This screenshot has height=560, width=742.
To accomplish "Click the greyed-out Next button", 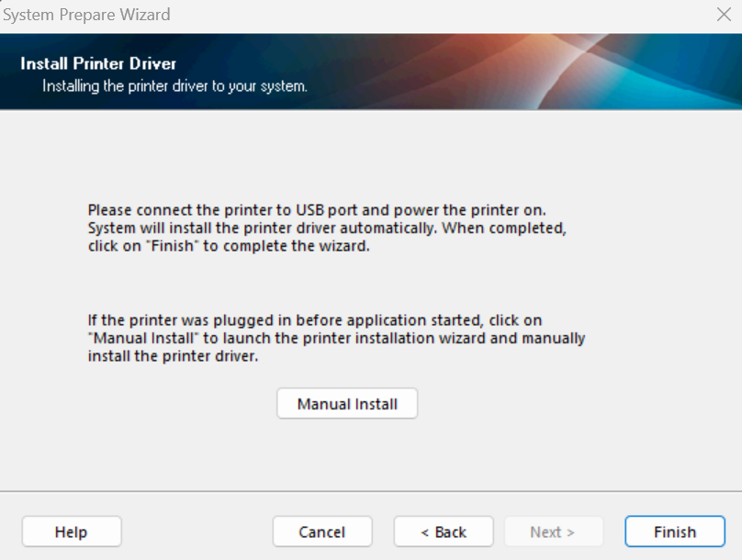I will click(552, 532).
